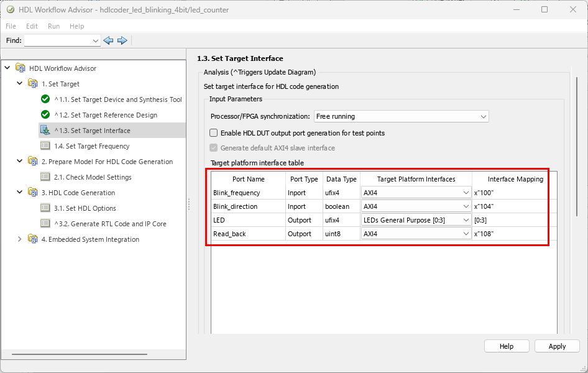Image resolution: width=588 pixels, height=373 pixels.
Task: Open the File menu
Action: (11, 26)
